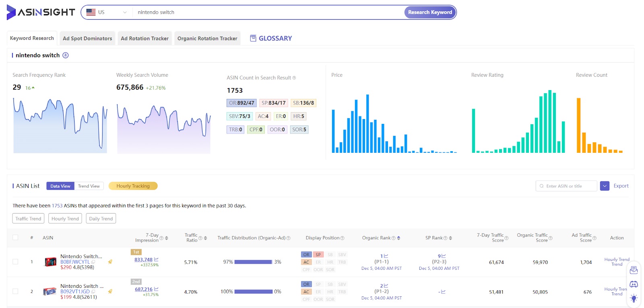
Task: Check the checkbox for row 1
Action: 15,262
